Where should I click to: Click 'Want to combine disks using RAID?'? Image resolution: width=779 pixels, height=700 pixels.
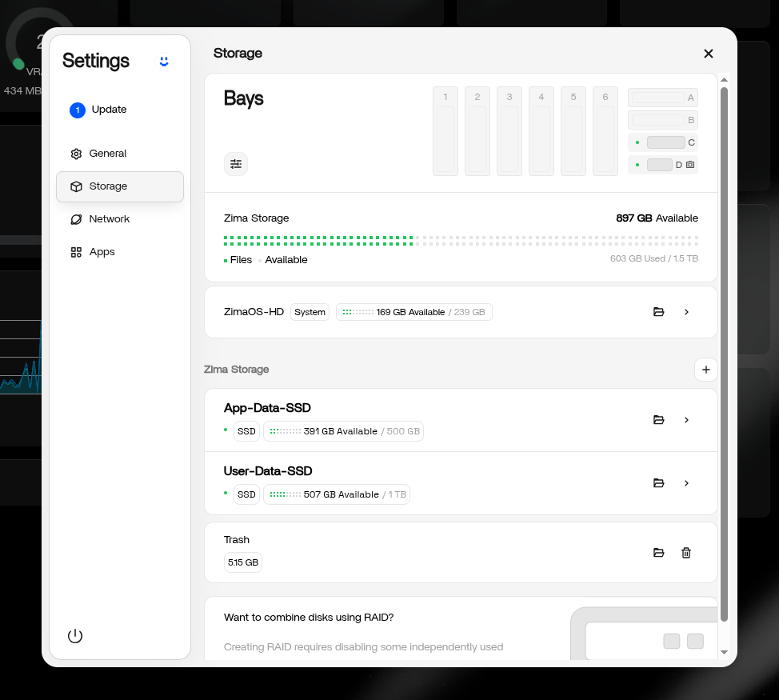point(309,617)
